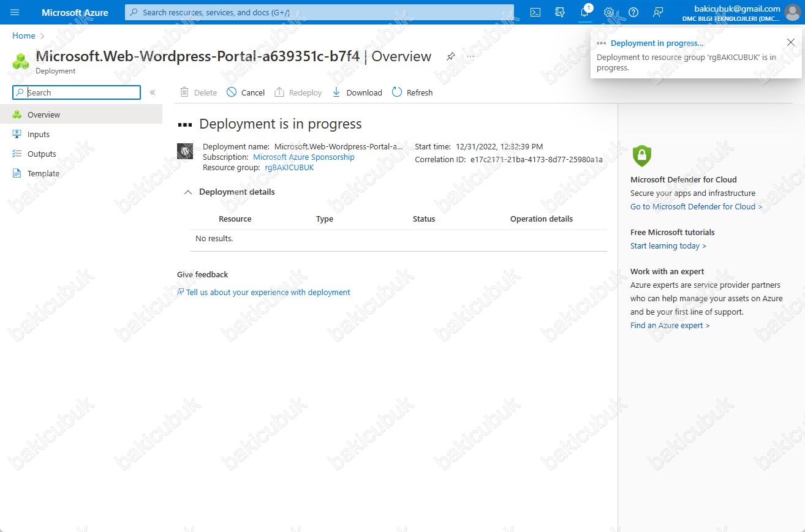
Task: Refresh the deployment overview
Action: tap(412, 92)
